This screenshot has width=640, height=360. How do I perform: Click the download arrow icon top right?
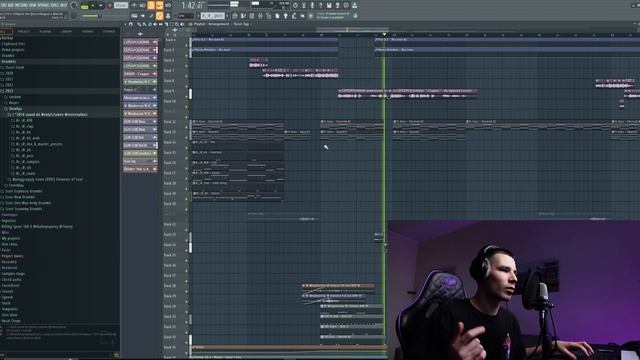click(354, 5)
